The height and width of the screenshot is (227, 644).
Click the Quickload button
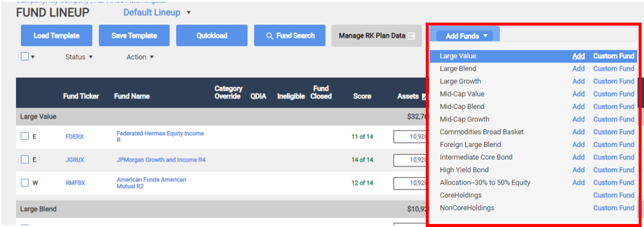point(212,36)
